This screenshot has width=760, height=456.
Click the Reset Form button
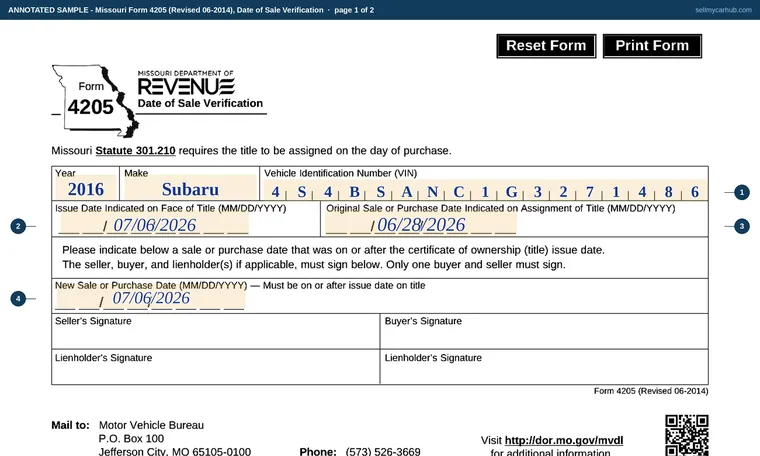(546, 46)
